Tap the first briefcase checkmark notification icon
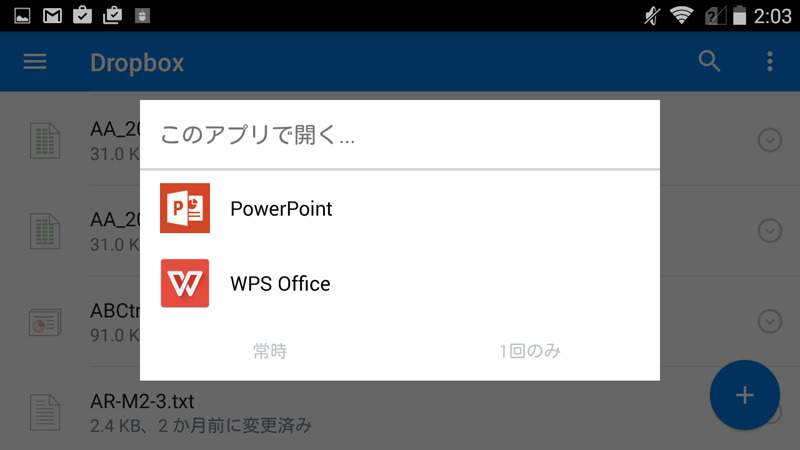 (x=82, y=15)
